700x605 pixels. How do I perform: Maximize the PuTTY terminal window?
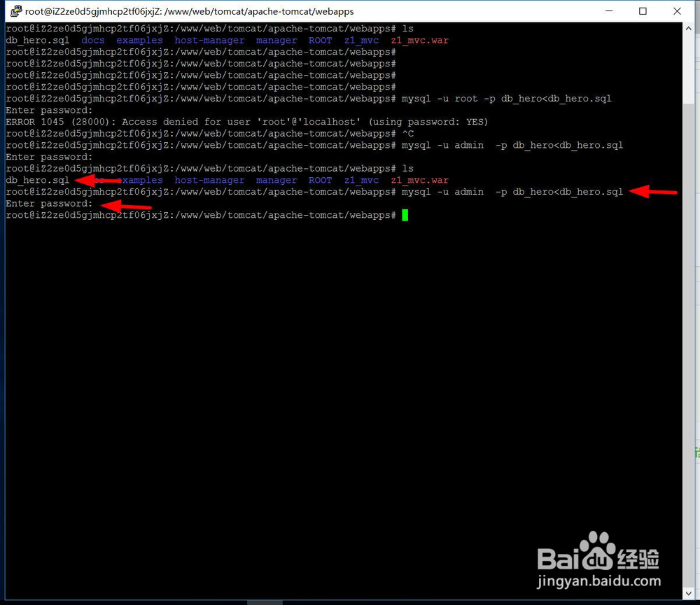point(643,11)
